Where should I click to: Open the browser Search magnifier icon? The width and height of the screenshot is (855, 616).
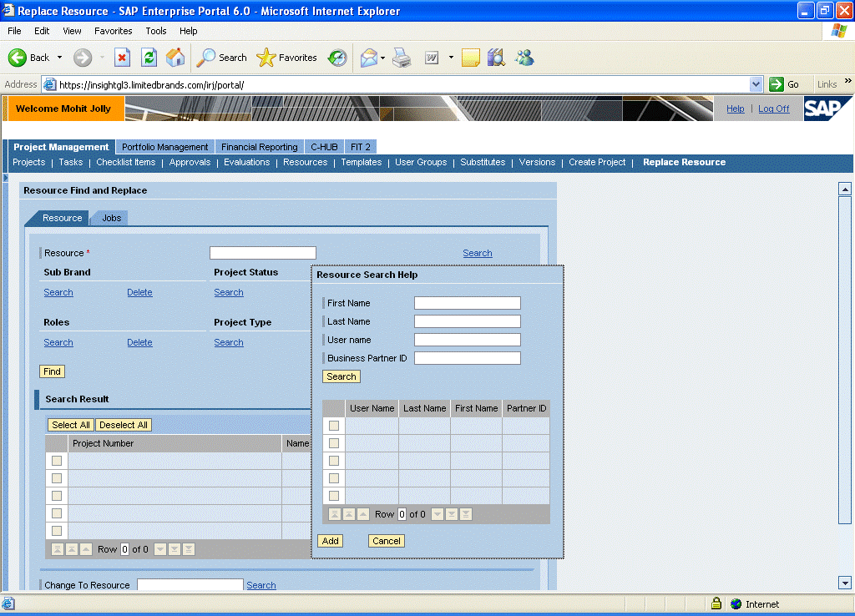coord(206,58)
